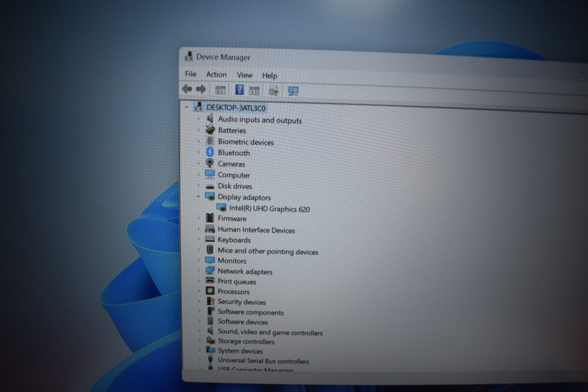Click the Intel(R) UHD Graphics 620 adapter icon

coord(221,207)
